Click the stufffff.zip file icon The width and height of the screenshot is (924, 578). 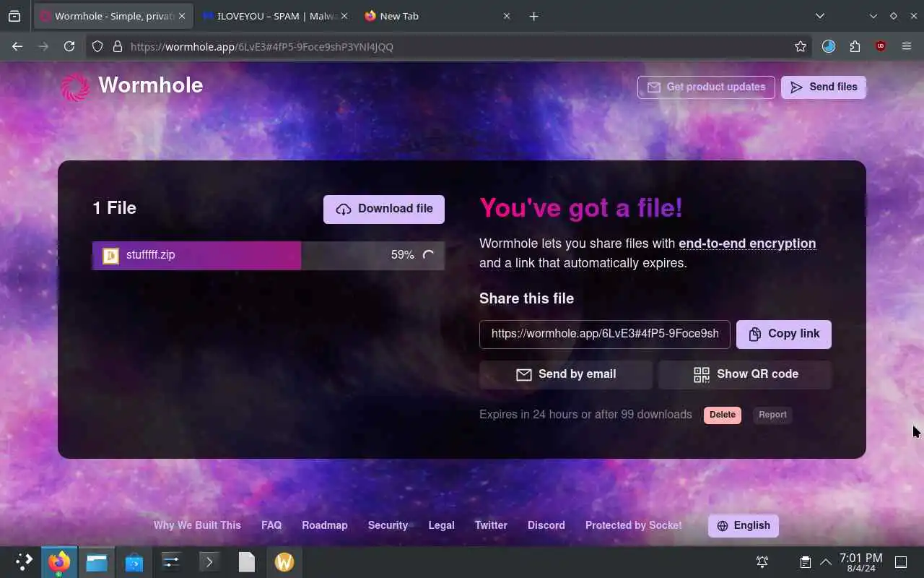coord(110,255)
